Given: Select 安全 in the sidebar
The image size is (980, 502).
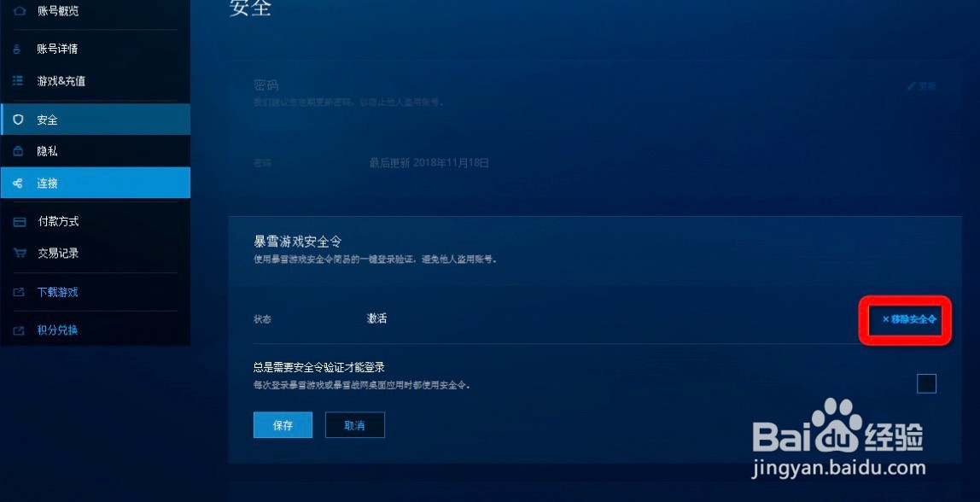Looking at the screenshot, I should [x=95, y=120].
